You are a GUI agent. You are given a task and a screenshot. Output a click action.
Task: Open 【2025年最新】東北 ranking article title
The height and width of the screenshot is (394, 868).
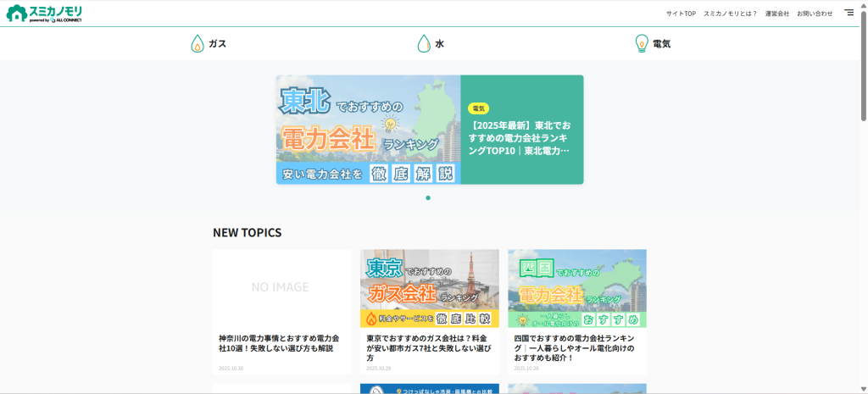click(x=520, y=138)
